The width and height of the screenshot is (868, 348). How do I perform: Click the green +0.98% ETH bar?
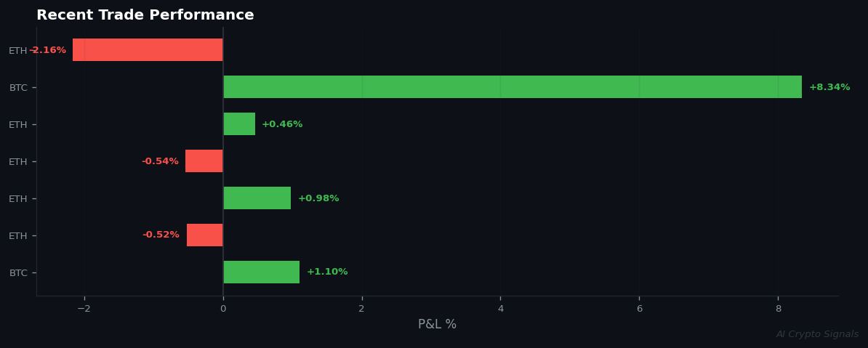point(257,198)
